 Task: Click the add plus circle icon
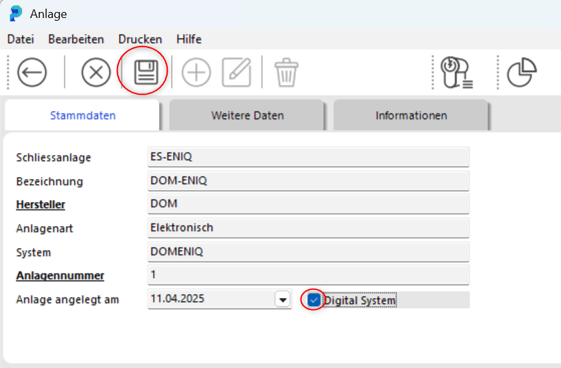click(x=196, y=72)
